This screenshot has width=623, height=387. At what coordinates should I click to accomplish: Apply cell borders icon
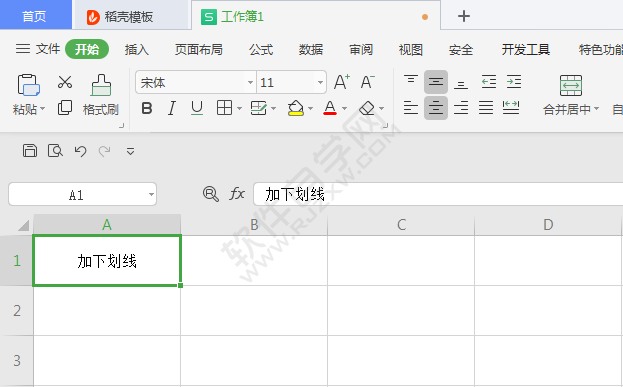pos(224,108)
